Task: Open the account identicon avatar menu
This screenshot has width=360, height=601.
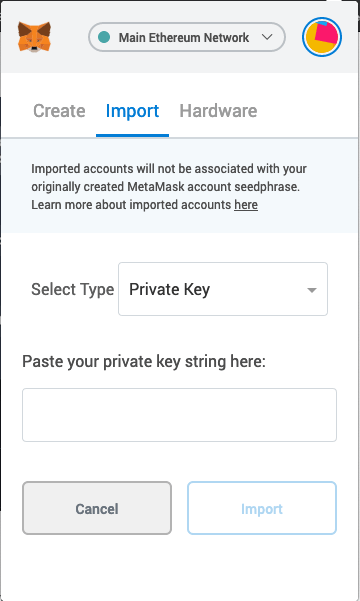Action: [322, 37]
